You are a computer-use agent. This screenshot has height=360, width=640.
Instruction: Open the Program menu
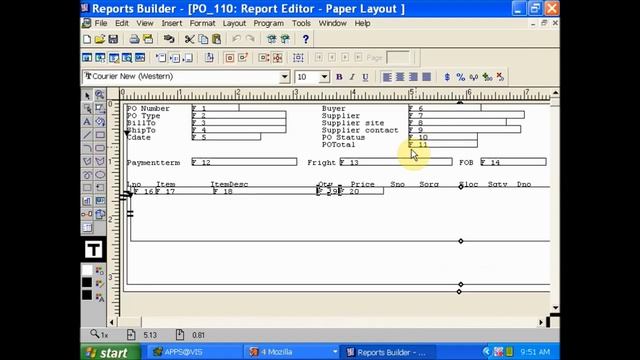[x=268, y=23]
